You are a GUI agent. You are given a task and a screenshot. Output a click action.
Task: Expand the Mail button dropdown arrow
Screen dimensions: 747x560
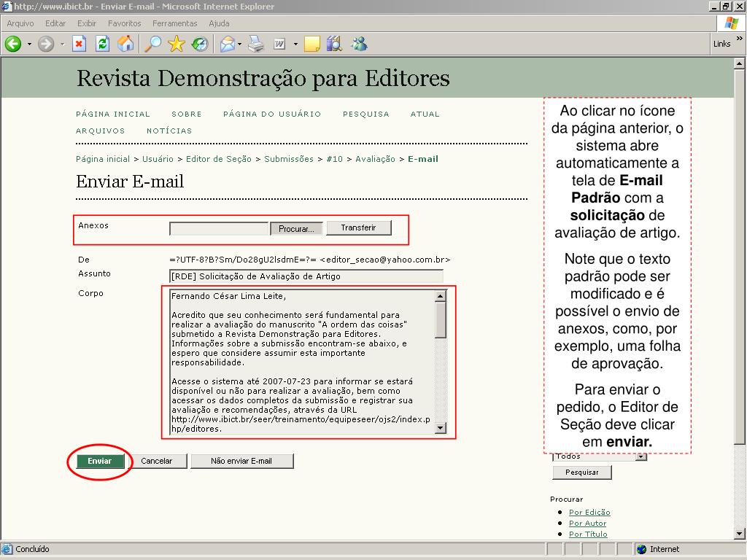coord(239,44)
